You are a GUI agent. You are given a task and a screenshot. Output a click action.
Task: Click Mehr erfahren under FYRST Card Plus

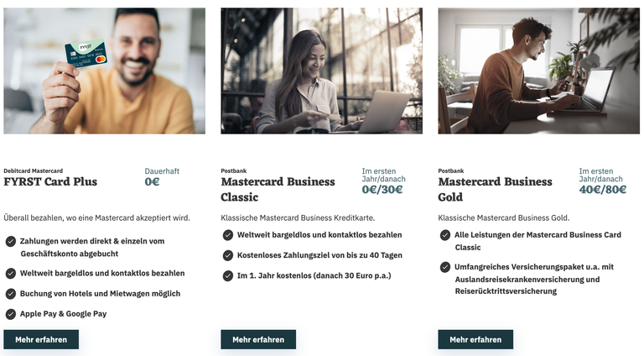[41, 339]
